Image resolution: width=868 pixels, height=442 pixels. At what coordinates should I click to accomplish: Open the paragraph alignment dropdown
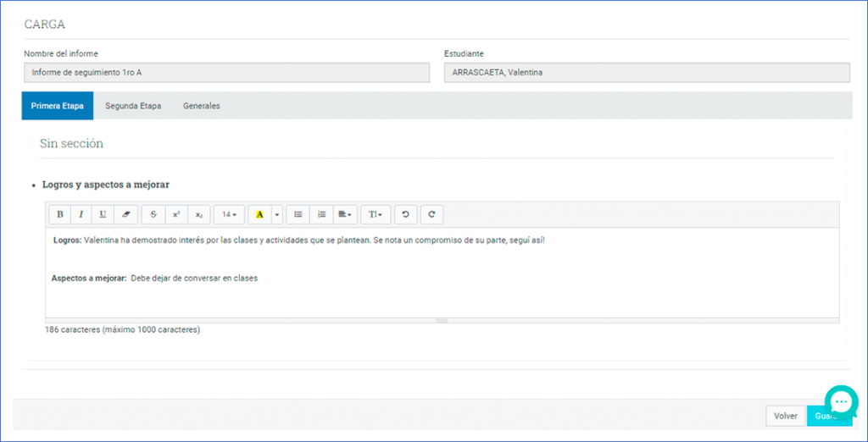point(344,214)
